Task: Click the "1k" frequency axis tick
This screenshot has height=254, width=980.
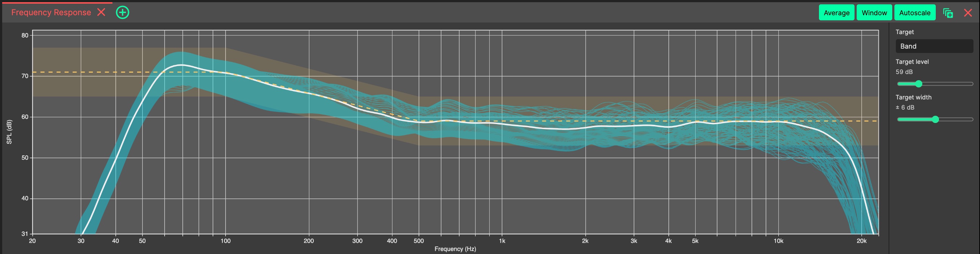Action: point(502,241)
